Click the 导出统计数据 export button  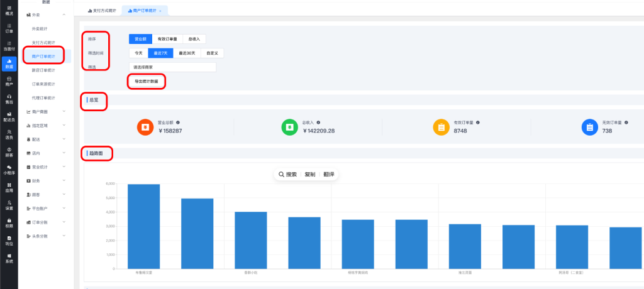(x=147, y=81)
